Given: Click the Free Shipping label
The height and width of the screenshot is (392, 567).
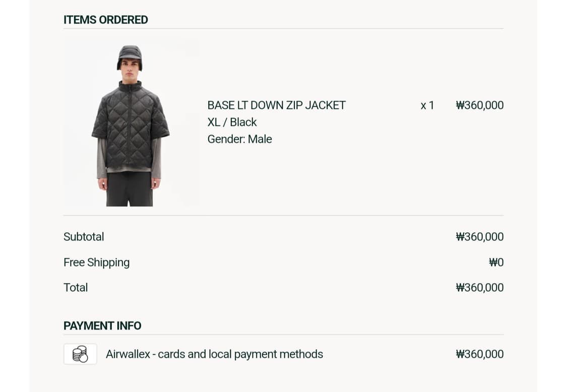Looking at the screenshot, I should click(96, 263).
